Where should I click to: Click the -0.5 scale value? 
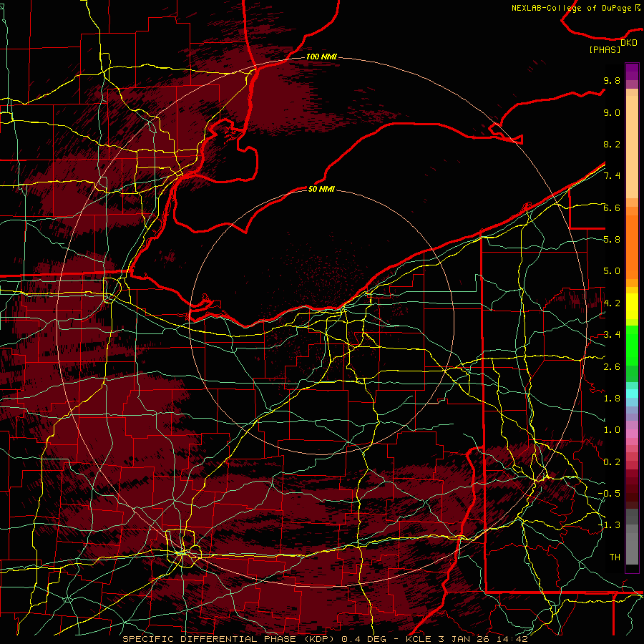coord(609,494)
